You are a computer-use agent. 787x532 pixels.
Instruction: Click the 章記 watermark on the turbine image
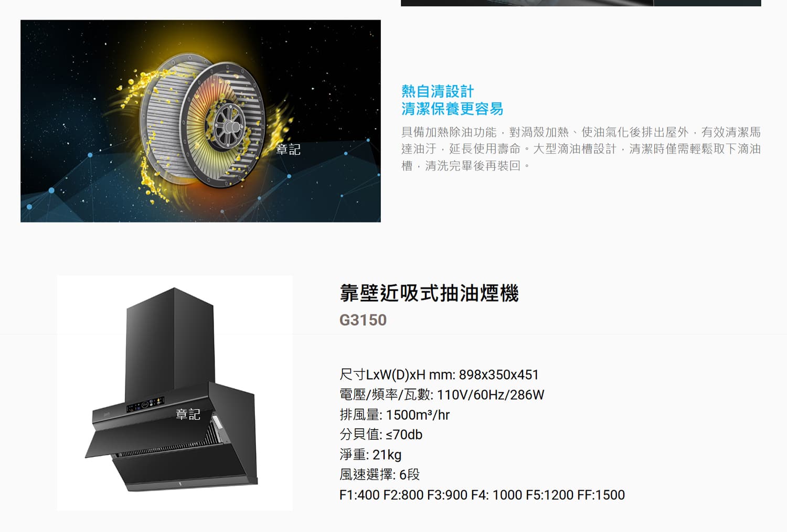[288, 150]
